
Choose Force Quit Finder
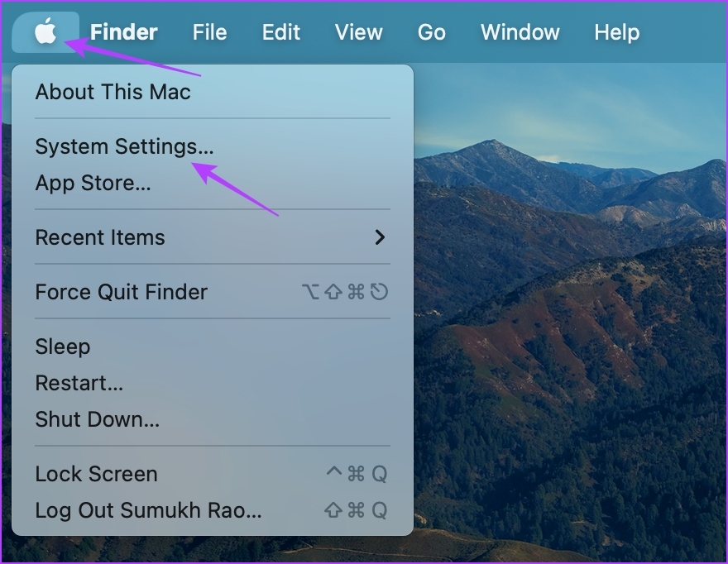pyautogui.click(x=121, y=292)
